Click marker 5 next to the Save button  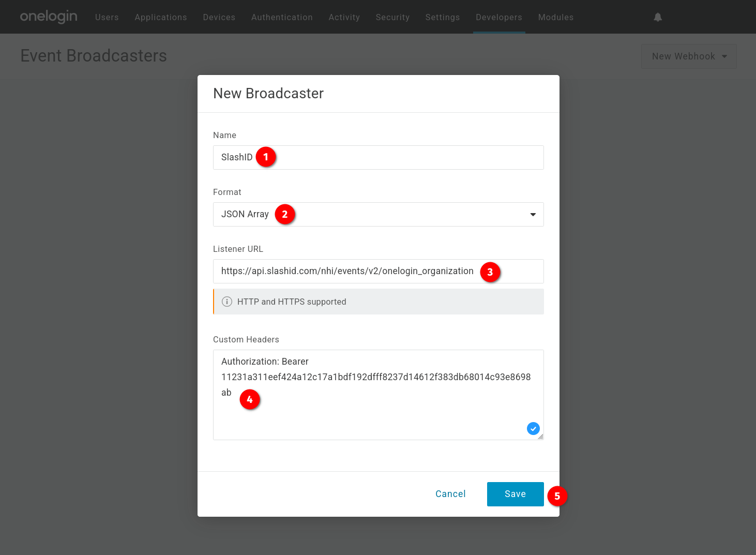557,496
